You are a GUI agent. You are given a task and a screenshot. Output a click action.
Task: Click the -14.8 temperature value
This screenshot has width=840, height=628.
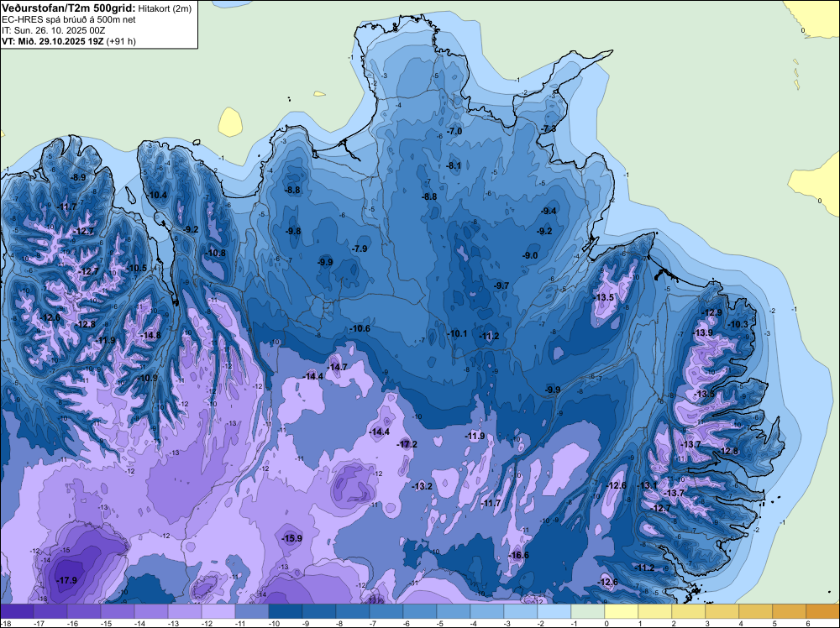[x=151, y=335]
